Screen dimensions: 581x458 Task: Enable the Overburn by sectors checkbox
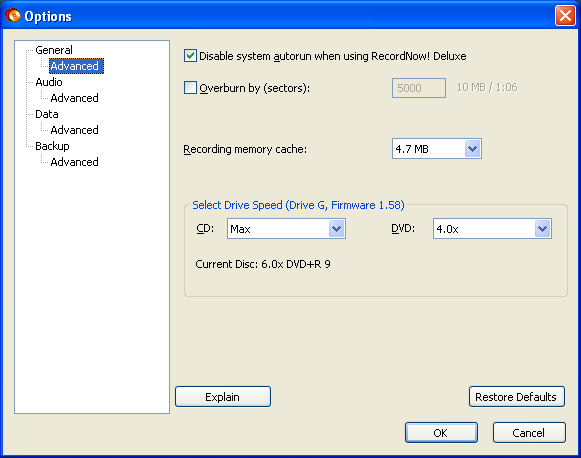pos(190,88)
